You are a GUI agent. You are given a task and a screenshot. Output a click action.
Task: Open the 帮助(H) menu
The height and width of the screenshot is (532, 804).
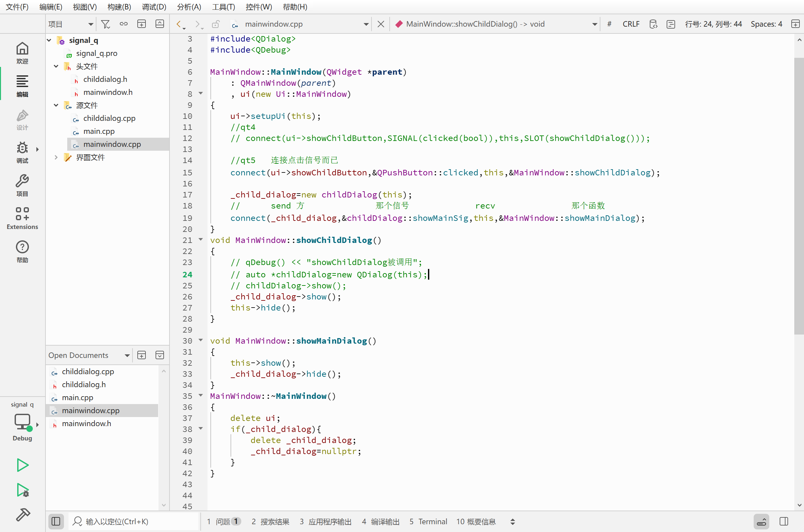coord(295,7)
